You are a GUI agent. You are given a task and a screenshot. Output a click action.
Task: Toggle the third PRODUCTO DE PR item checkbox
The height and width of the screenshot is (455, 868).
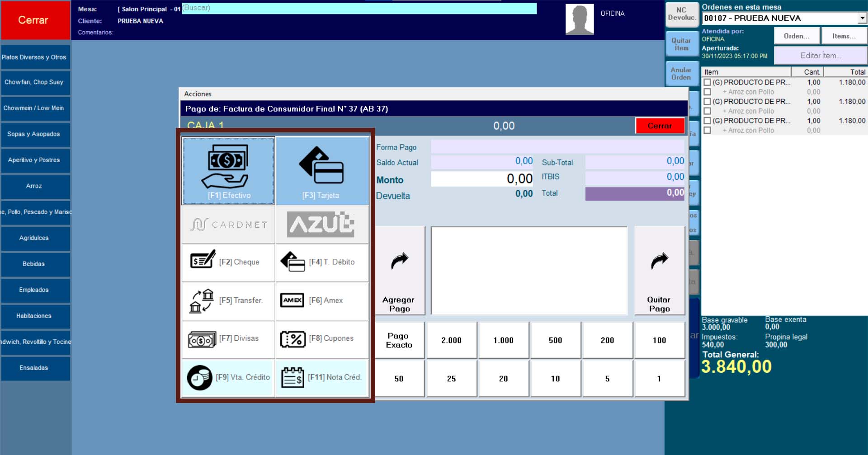click(x=708, y=121)
